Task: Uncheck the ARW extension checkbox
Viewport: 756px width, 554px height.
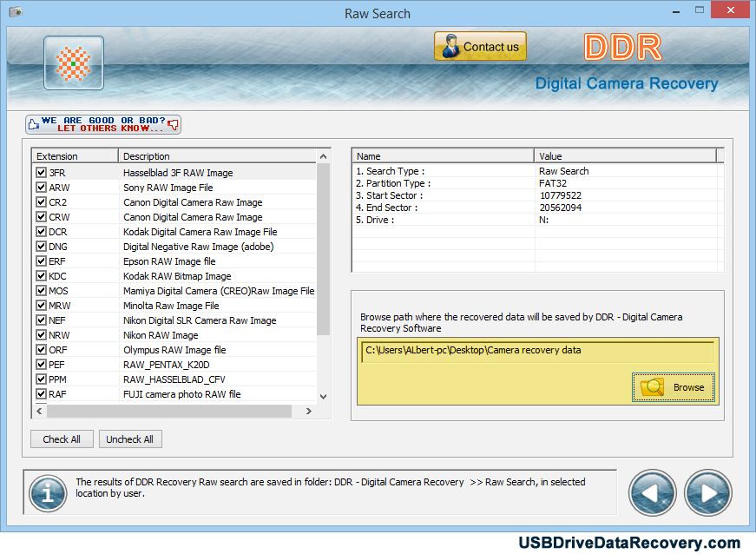Action: pyautogui.click(x=41, y=187)
